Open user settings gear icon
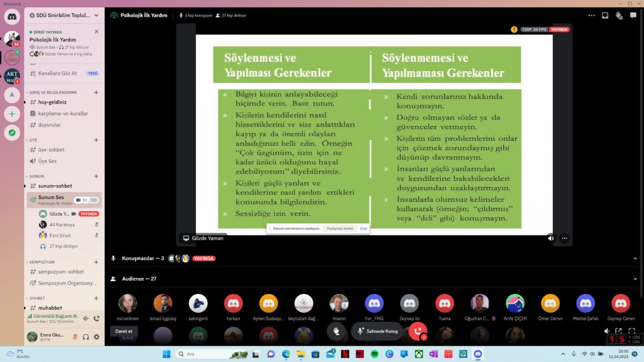The height and width of the screenshot is (362, 644). click(x=97, y=337)
